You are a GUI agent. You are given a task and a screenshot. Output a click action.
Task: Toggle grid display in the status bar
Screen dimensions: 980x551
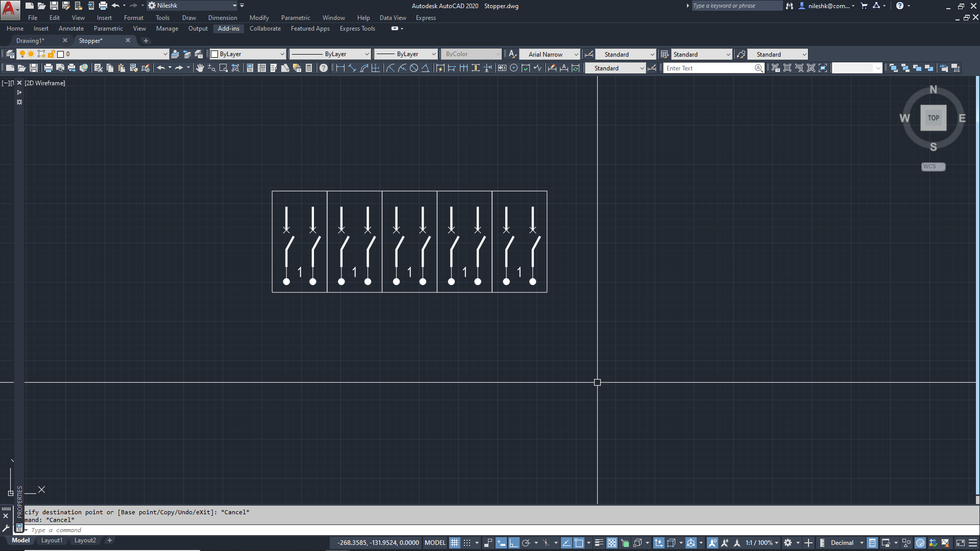[454, 542]
